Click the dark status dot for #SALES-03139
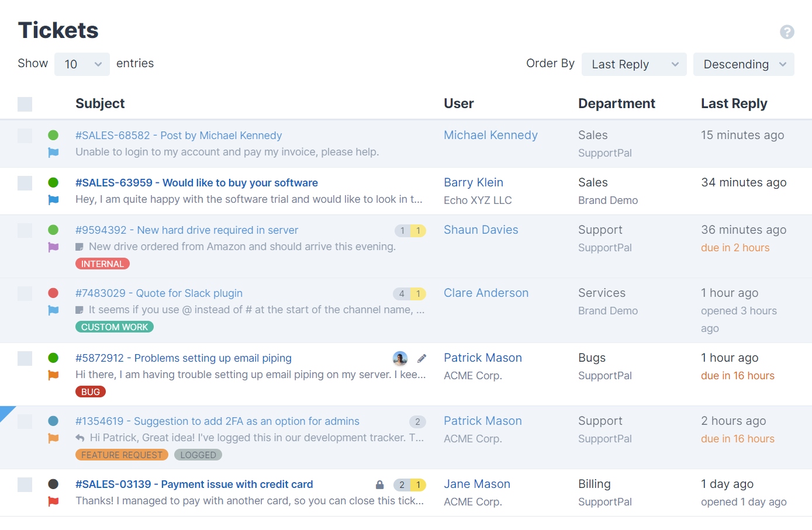812x530 pixels. pos(53,484)
